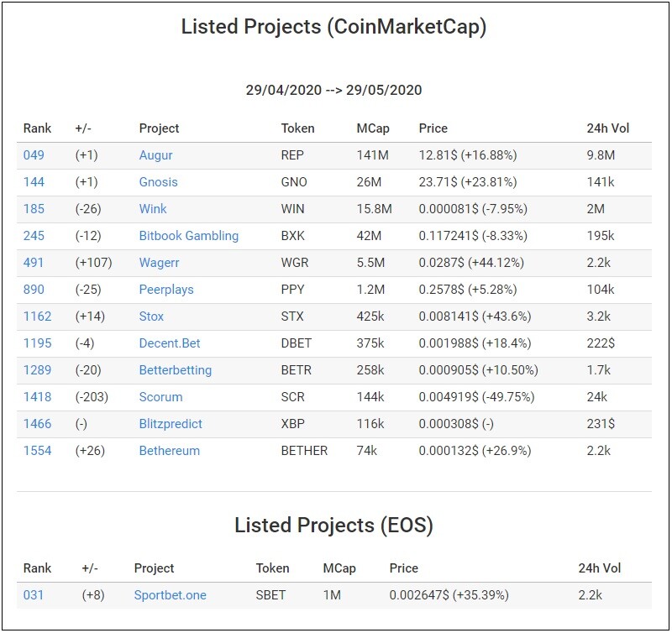Open the Decent.Bet project link
Screen dimensions: 672x633
170,343
